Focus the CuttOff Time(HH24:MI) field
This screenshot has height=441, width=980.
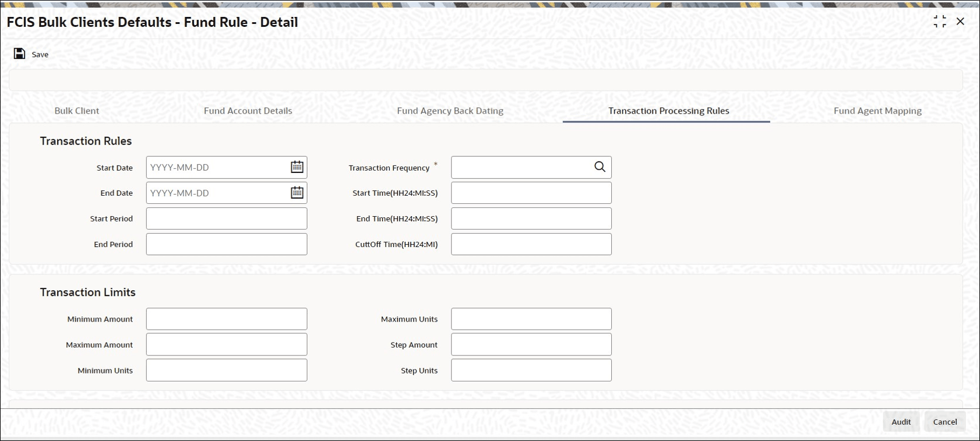tap(531, 244)
